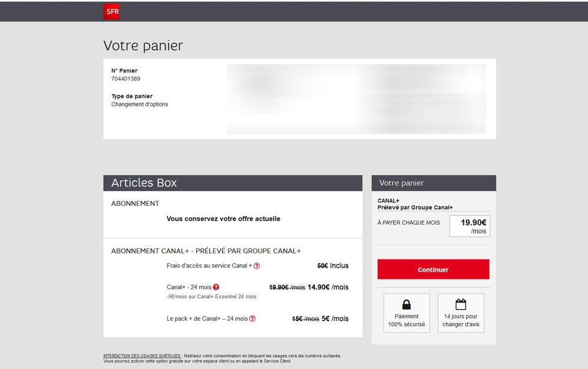This screenshot has width=588, height=369.
Task: Open help icon for Le pack + de Canal+
Action: point(253,319)
